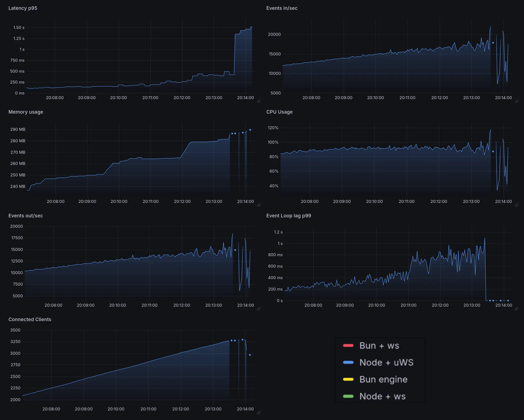This screenshot has height=420, width=524.
Task: Click the Connected Clients panel resize handle
Action: (258, 413)
